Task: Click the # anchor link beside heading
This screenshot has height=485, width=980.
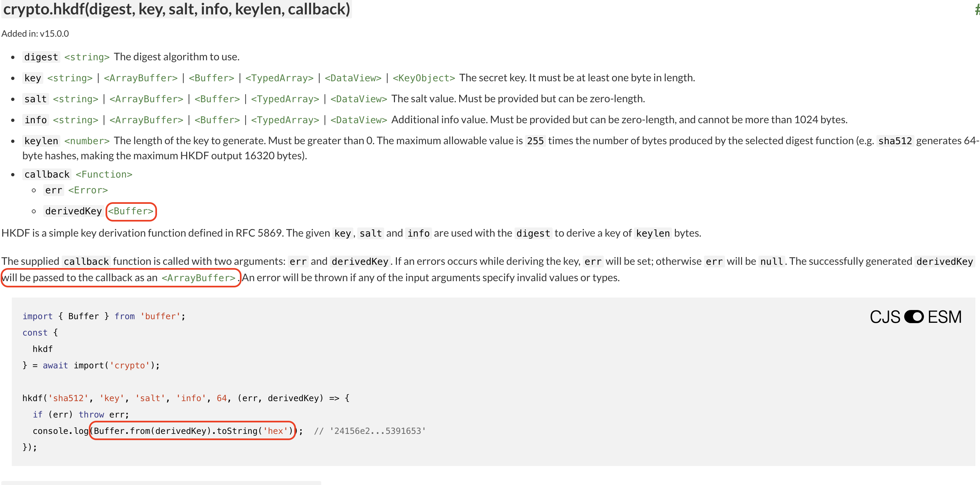Action: pyautogui.click(x=977, y=10)
